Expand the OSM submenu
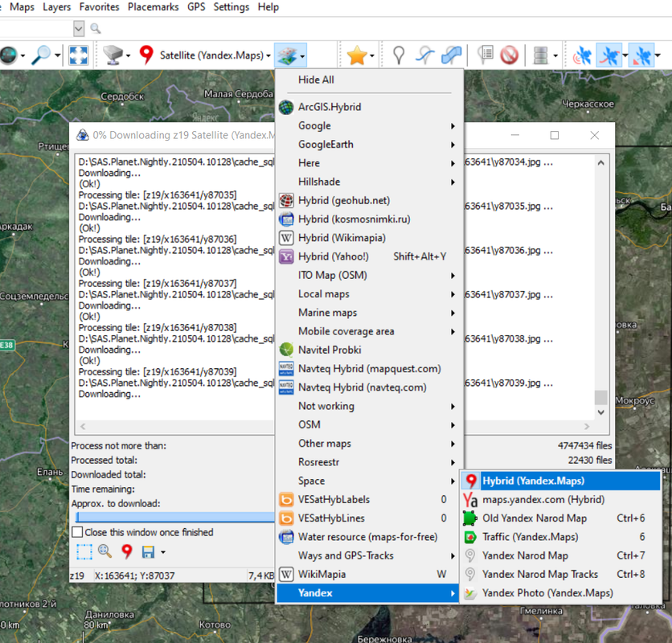This screenshot has width=672, height=643. click(x=369, y=424)
